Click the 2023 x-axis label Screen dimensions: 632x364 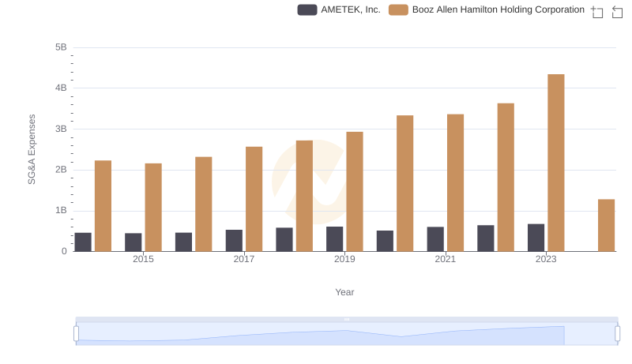(x=546, y=259)
